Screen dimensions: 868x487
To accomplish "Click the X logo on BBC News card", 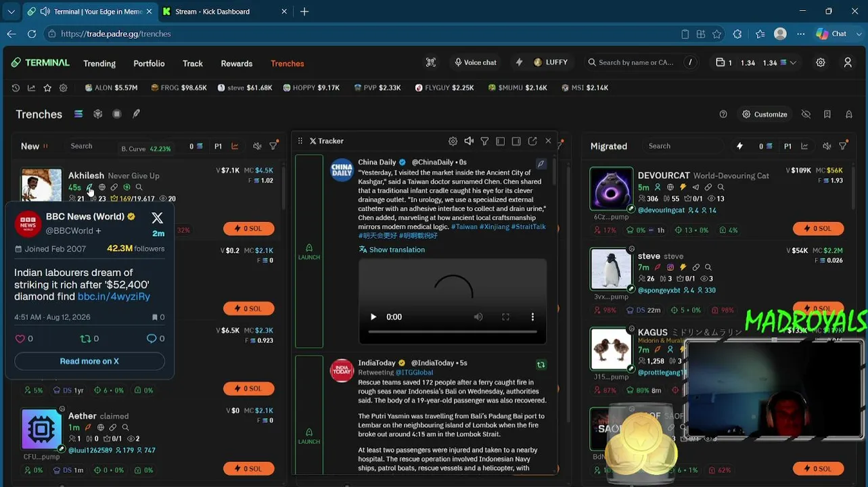I will [x=157, y=218].
